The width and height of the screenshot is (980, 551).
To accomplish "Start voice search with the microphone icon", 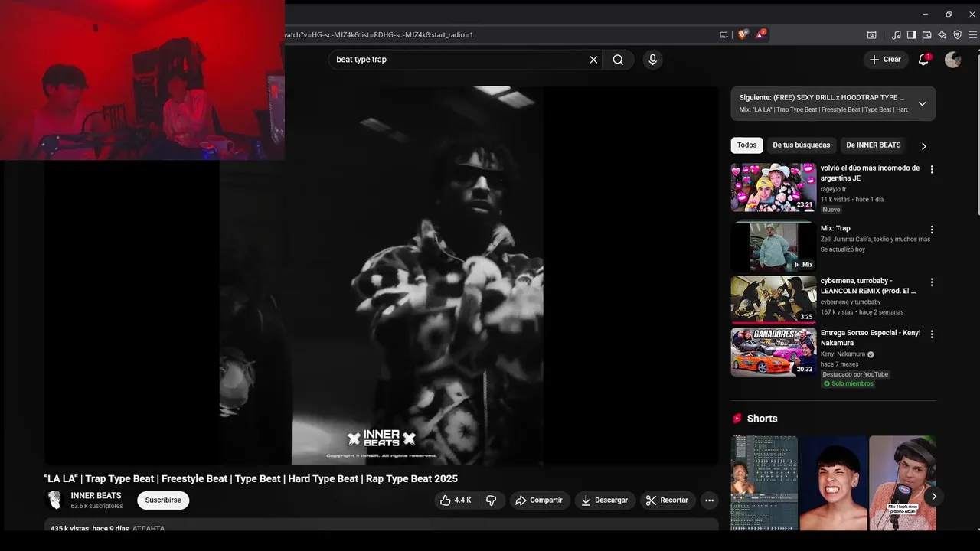I will pos(652,60).
